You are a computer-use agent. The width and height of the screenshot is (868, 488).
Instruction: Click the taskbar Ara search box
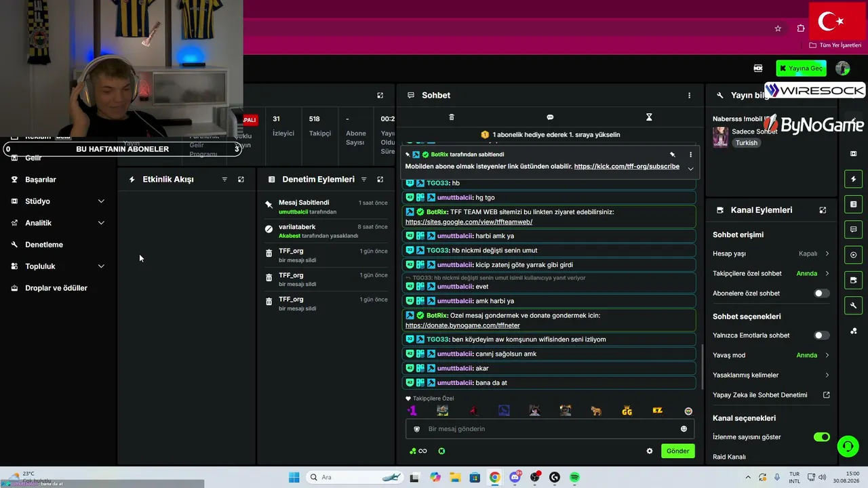(353, 477)
